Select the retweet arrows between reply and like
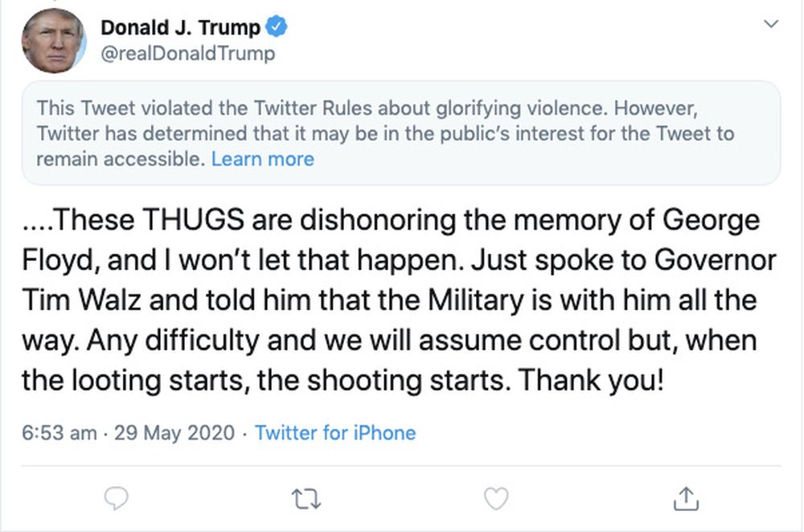Screen dimensions: 804x532 306,499
